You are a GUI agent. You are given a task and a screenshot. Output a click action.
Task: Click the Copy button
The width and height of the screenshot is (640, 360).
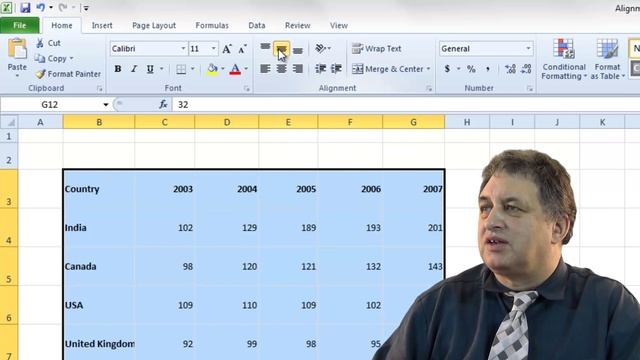pos(51,58)
